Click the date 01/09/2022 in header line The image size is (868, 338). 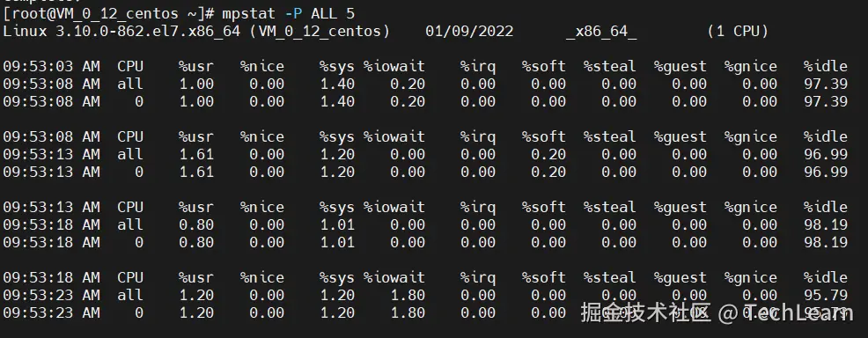pos(469,32)
